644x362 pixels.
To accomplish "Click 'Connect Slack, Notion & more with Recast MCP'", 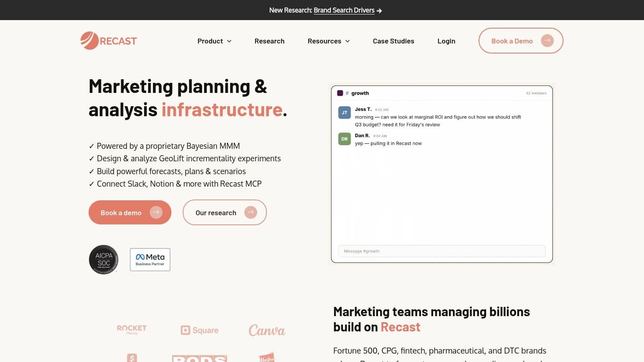I will [175, 184].
